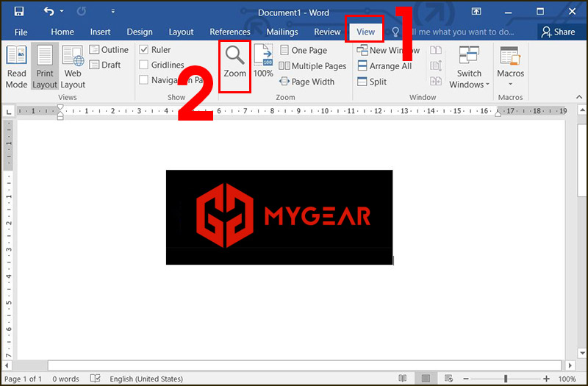Switch to the Home tab
The height and width of the screenshot is (386, 588).
62,32
